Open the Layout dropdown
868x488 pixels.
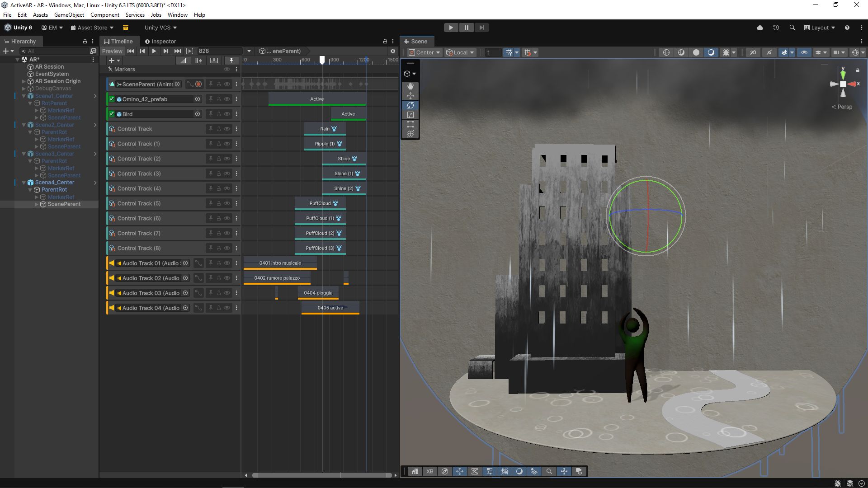[x=820, y=28]
